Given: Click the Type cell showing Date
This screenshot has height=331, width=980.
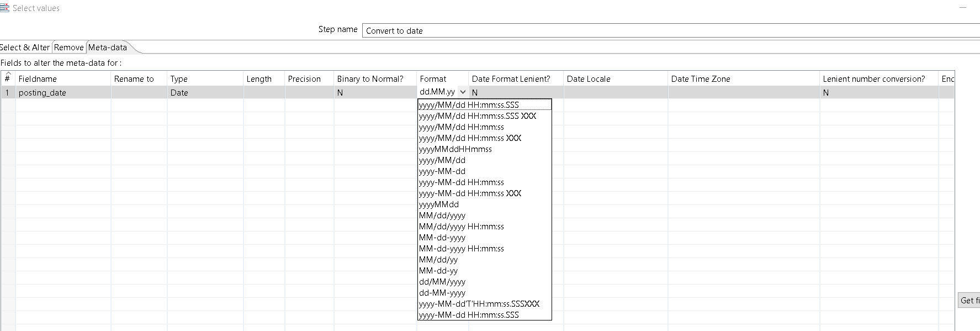Looking at the screenshot, I should [x=205, y=93].
